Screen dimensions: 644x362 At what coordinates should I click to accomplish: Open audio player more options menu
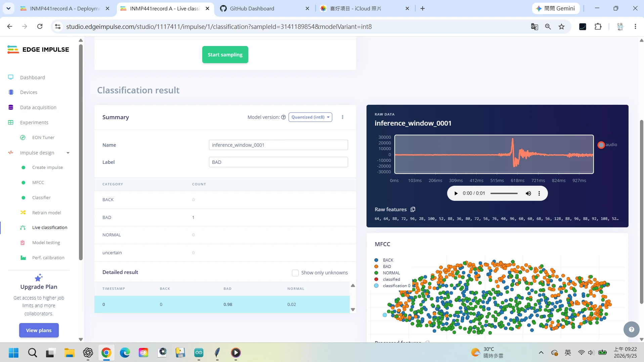click(539, 193)
